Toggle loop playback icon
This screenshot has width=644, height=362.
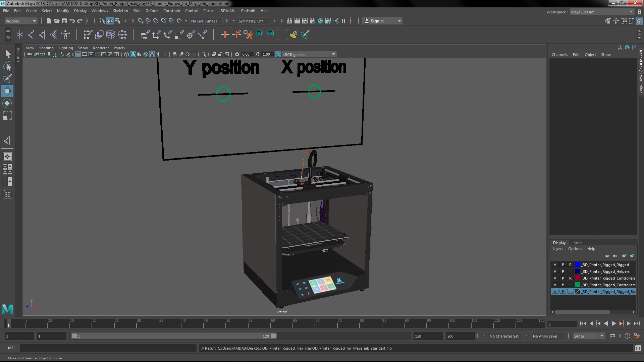click(612, 336)
